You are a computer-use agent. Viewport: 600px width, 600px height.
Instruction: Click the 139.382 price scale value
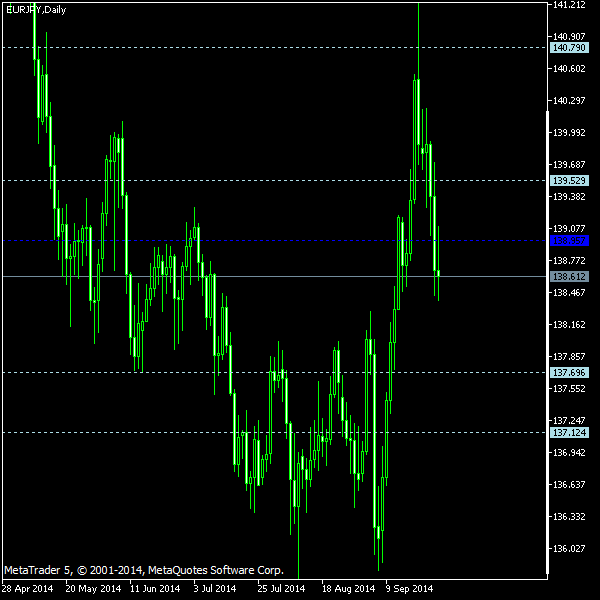pyautogui.click(x=569, y=196)
